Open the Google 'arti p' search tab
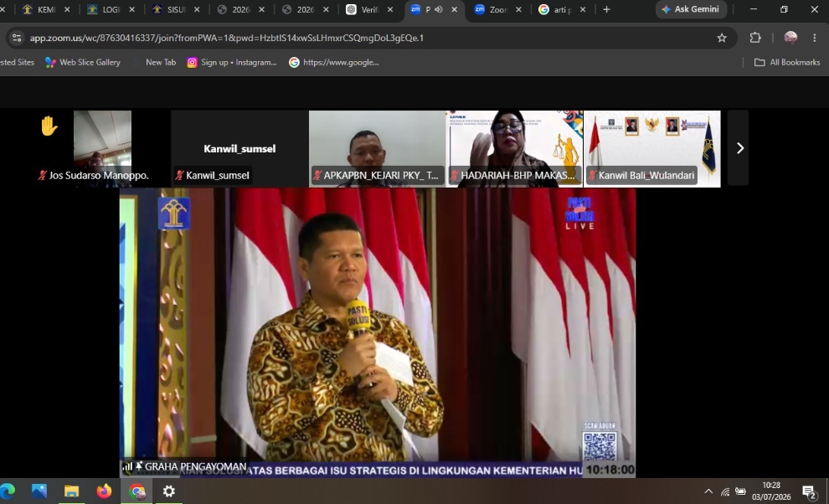Viewport: 829px width, 504px height. (562, 9)
